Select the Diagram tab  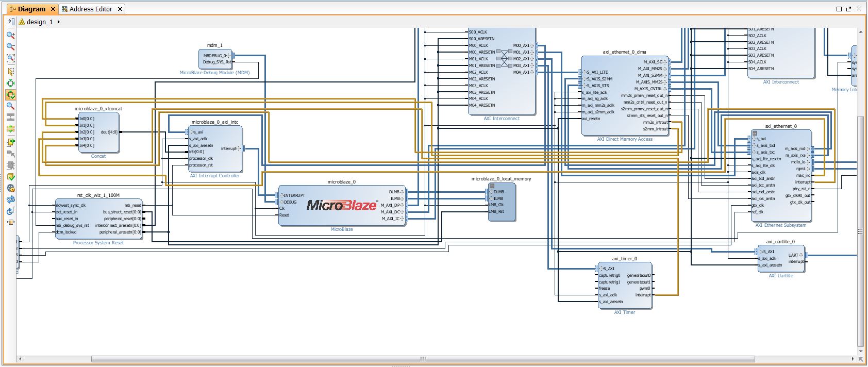point(31,9)
